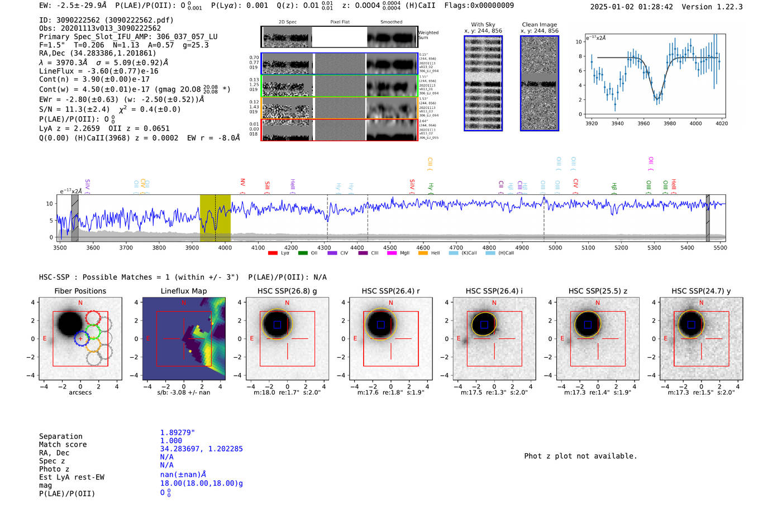Image resolution: width=782 pixels, height=532 pixels.
Task: Select the 's/b: -3.08 +/- nan' caption
Action: point(184,392)
